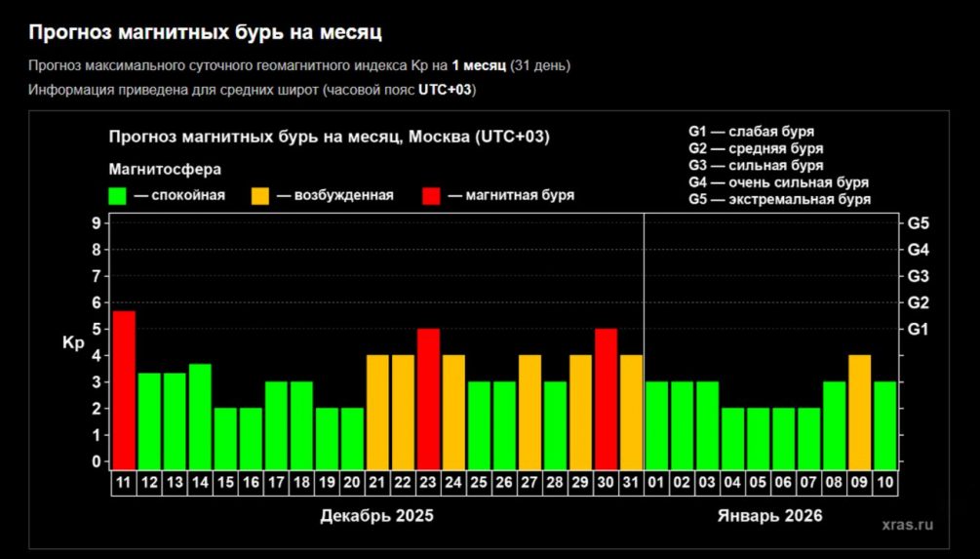980x559 pixels.
Task: Click the chart title mentioning Москва
Action: tap(330, 137)
